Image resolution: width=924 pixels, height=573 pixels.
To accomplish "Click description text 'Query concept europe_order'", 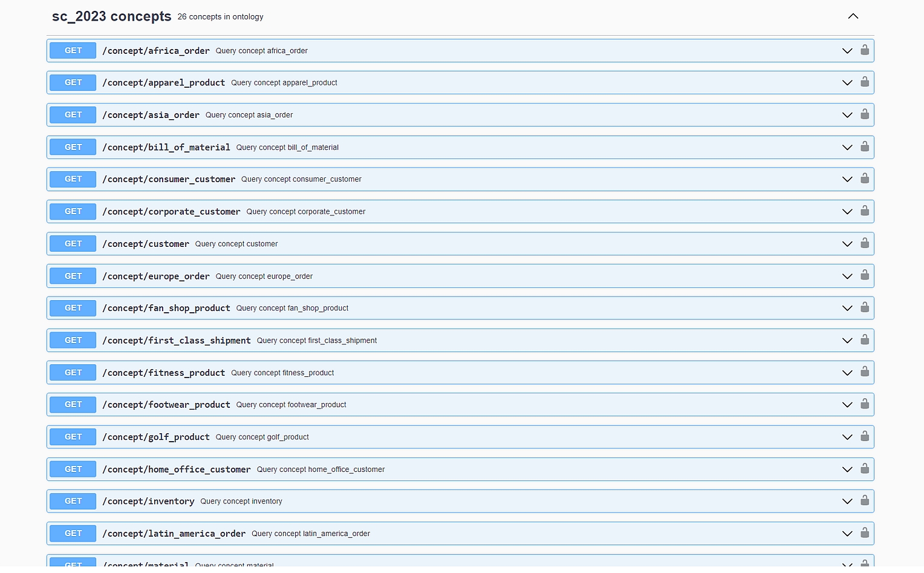I will 264,277.
